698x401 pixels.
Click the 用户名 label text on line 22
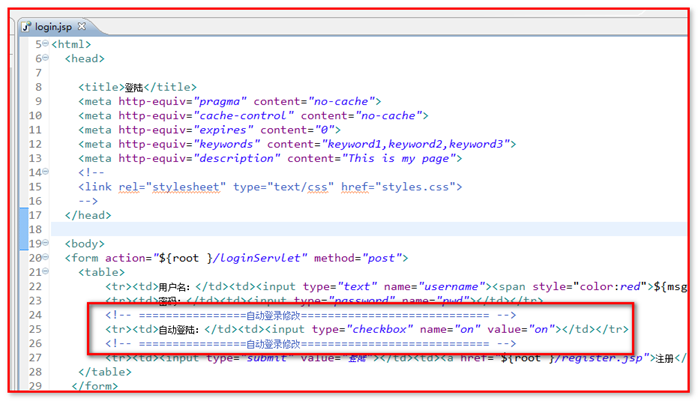(174, 287)
